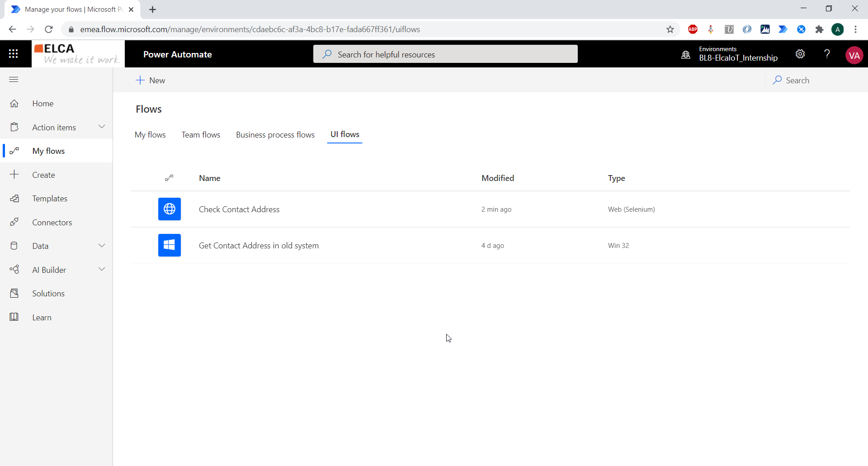Click the New flow button
Screen dimensions: 868x466
coord(151,81)
